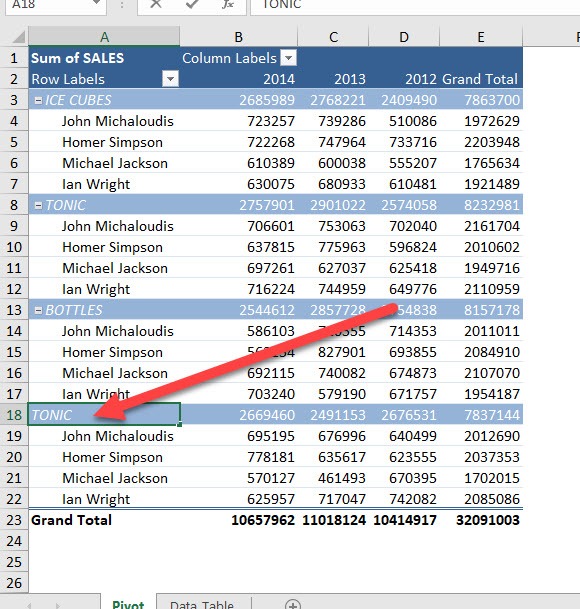Select John Michaloudis in row 4
The height and width of the screenshot is (609, 580).
coord(104,121)
